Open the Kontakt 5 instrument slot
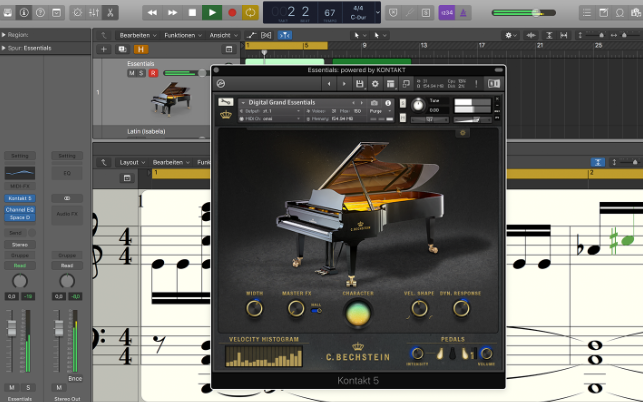The height and width of the screenshot is (402, 643). click(20, 198)
